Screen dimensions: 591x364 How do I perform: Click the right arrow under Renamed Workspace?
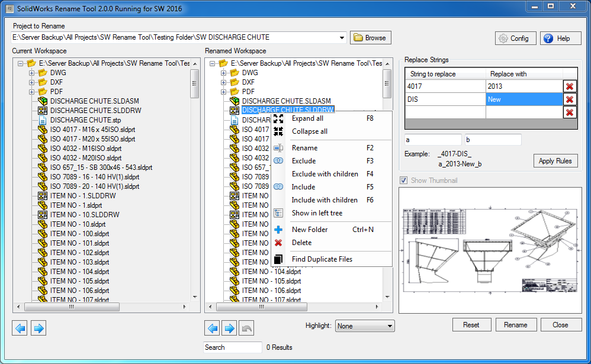(229, 328)
